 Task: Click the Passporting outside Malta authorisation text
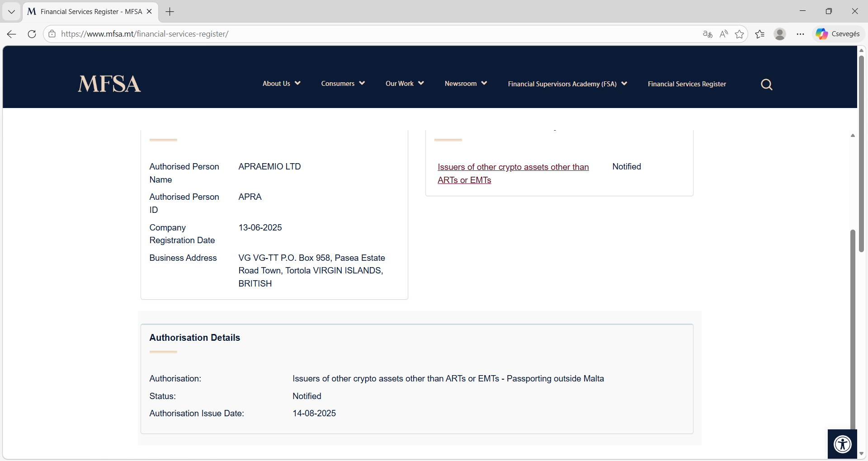point(448,379)
